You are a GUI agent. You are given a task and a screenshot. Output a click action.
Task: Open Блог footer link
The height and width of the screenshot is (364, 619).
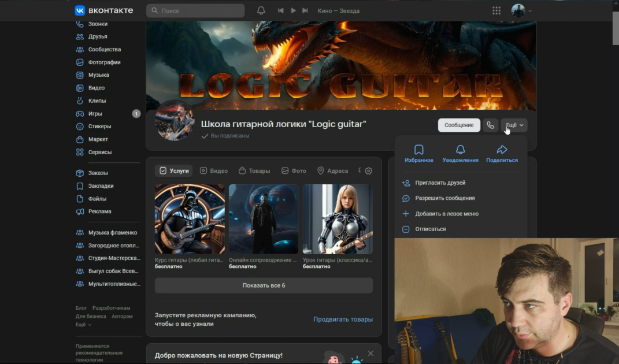81,308
